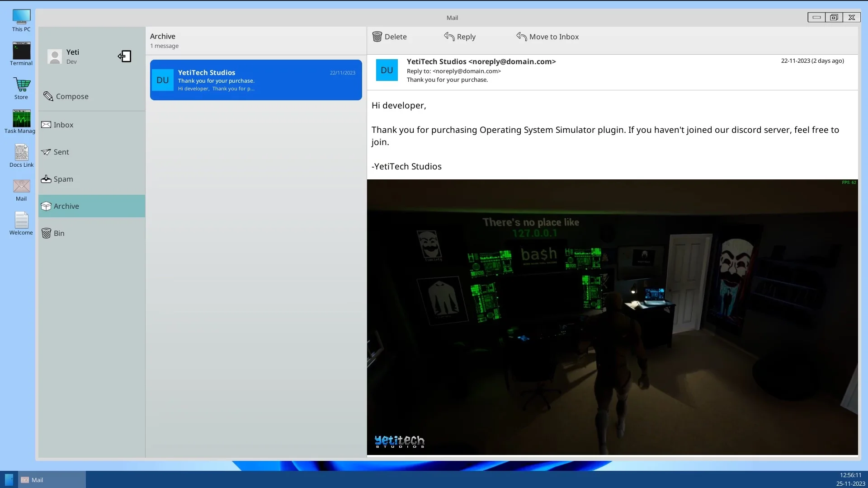Click the Mail taskbar button

pos(52,480)
